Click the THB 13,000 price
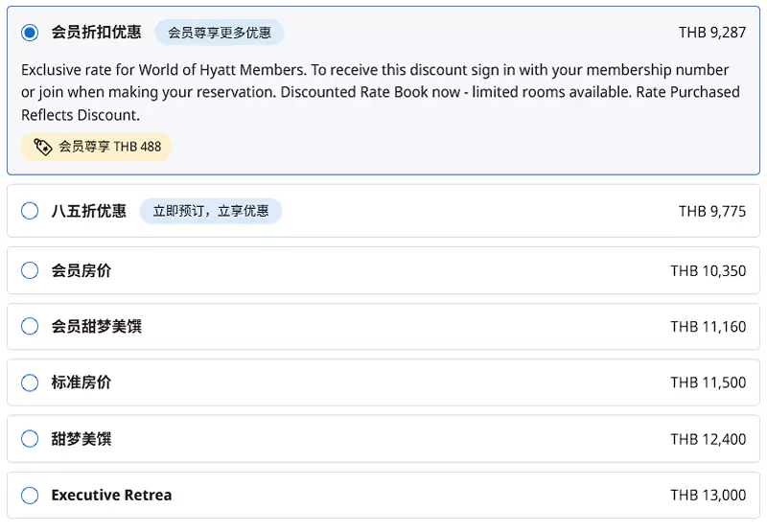Image resolution: width=767 pixels, height=532 pixels. 708,496
